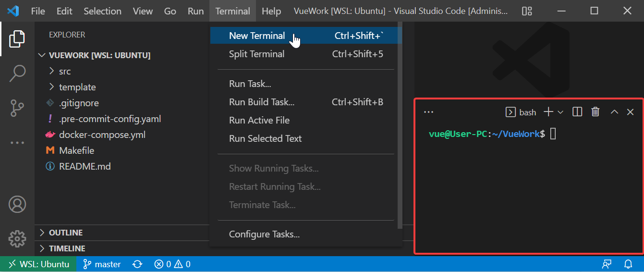Open the terminal launch profile dropdown arrow
The image size is (644, 272).
[x=560, y=112]
